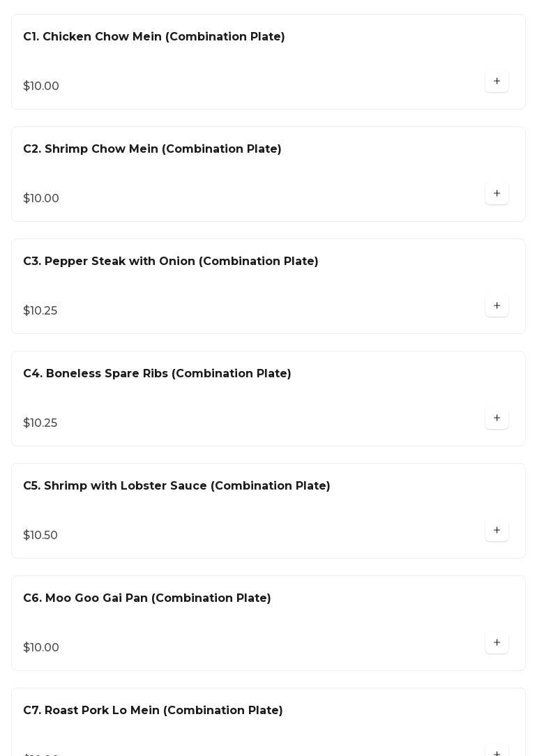Click the $10.25 price under Boneless Spare Ribs

coord(40,423)
